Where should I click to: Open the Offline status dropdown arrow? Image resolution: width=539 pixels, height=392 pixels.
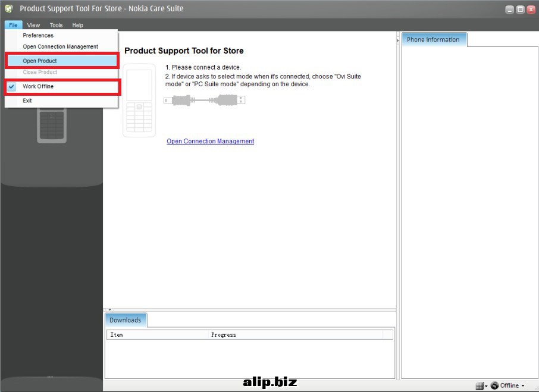tap(523, 386)
